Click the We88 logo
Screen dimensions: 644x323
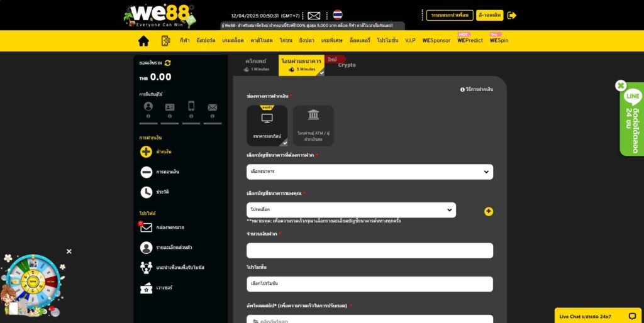(x=160, y=16)
